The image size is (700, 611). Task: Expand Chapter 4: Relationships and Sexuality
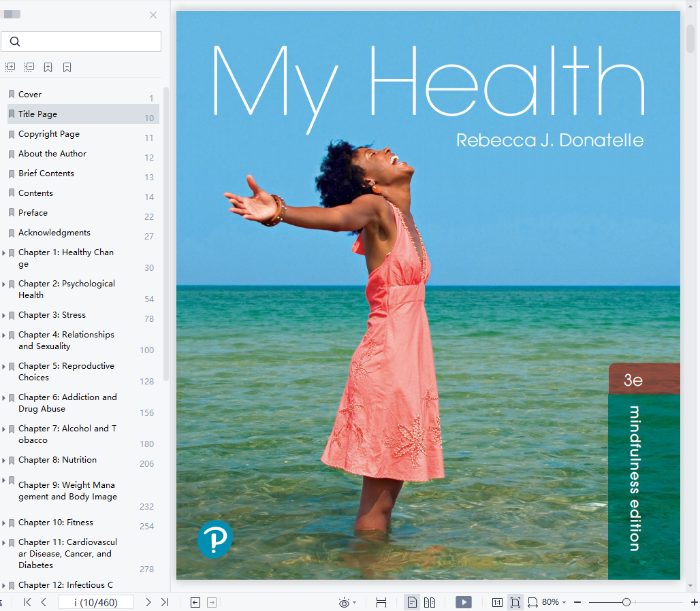click(x=3, y=335)
